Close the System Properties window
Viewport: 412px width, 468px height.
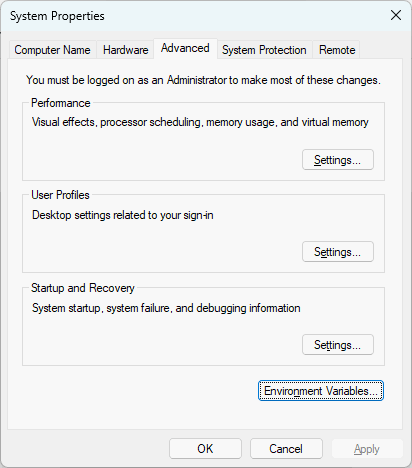pos(396,15)
